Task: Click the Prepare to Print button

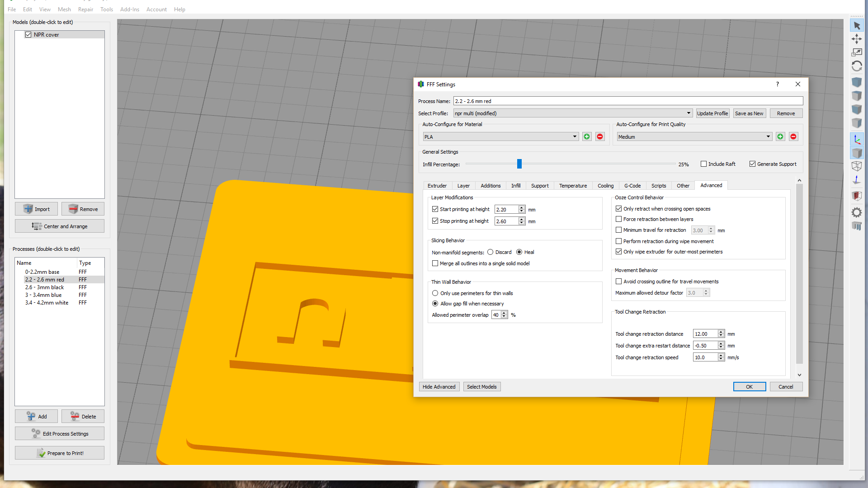Action: 59,453
